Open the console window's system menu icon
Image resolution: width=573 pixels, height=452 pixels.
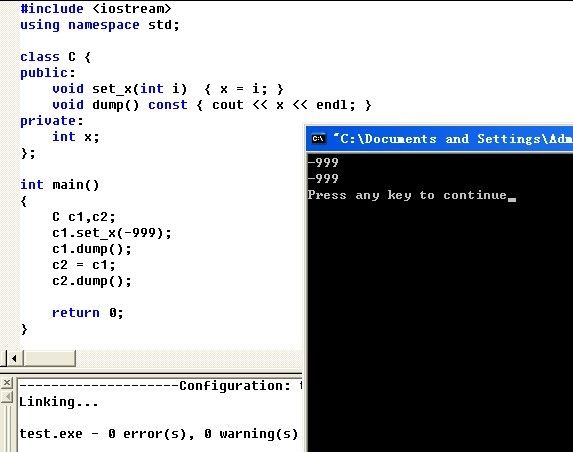318,139
